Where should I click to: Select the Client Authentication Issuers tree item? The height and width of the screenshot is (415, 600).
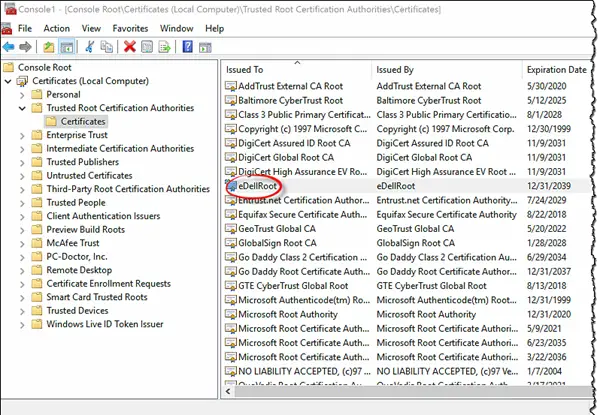[x=103, y=216]
